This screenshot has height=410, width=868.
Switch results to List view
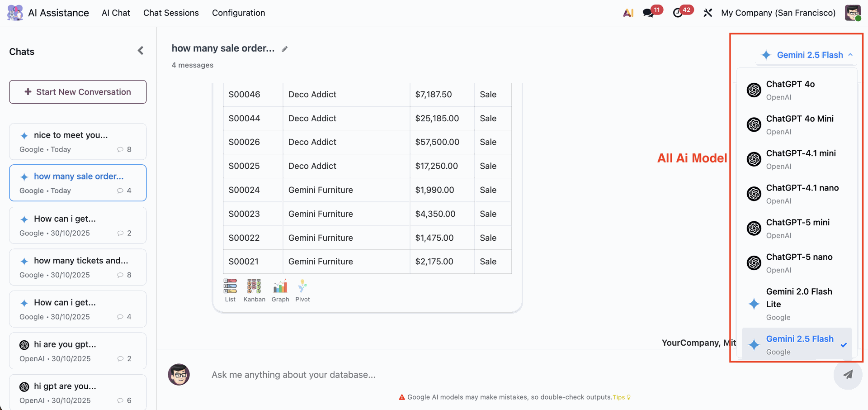230,290
